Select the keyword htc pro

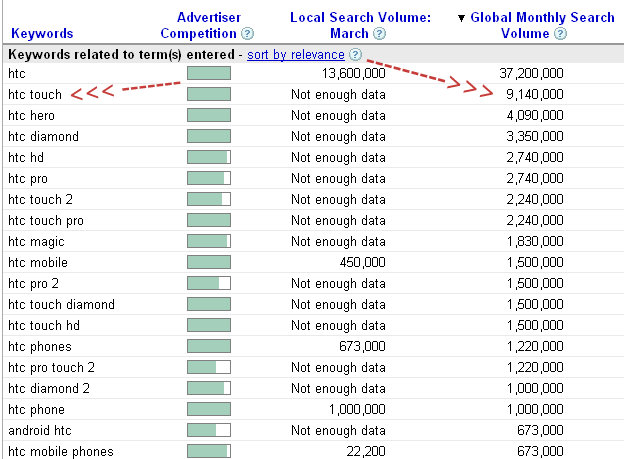28,179
